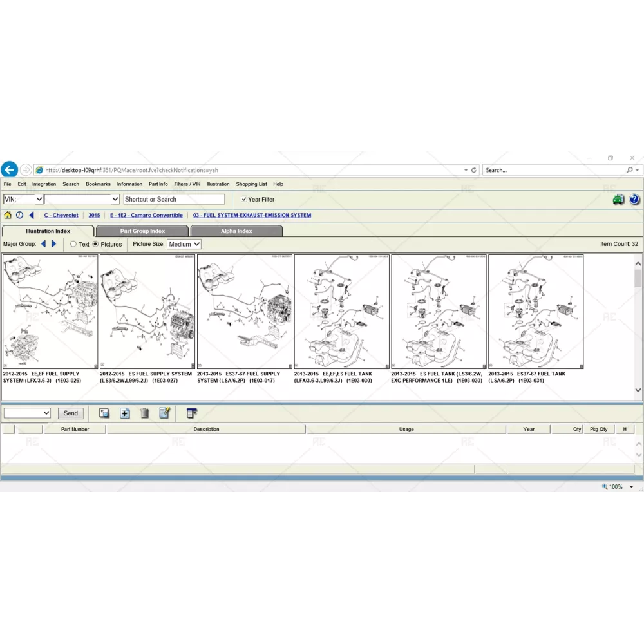Screen dimensions: 644x644
Task: Open the history clock icon
Action: coord(19,216)
